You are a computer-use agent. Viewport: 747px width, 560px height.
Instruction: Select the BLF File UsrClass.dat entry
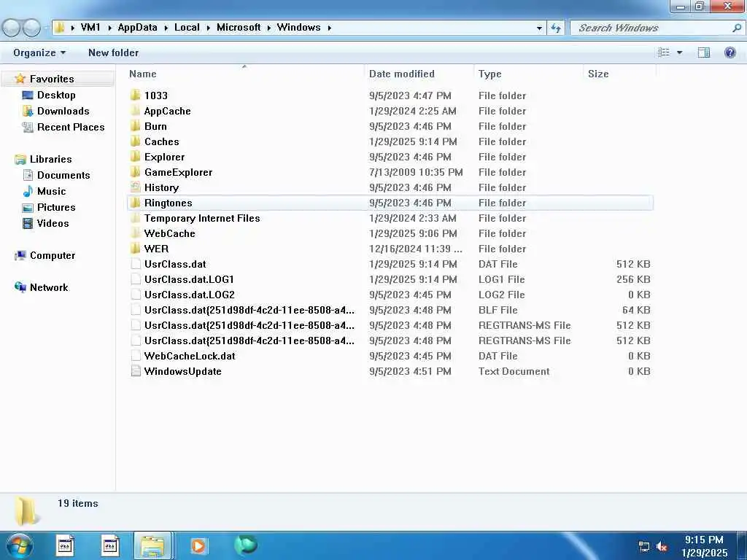coord(249,310)
